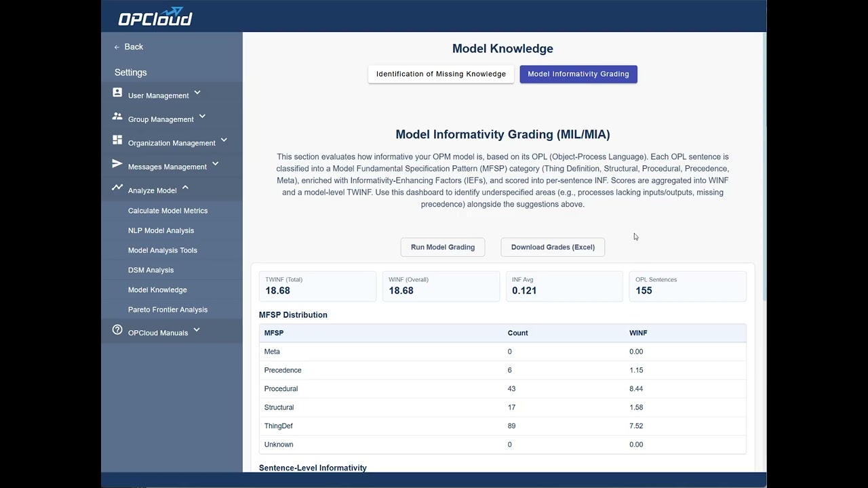Viewport: 868px width, 488px height.
Task: Select DSM Analysis in the sidebar
Action: click(151, 270)
